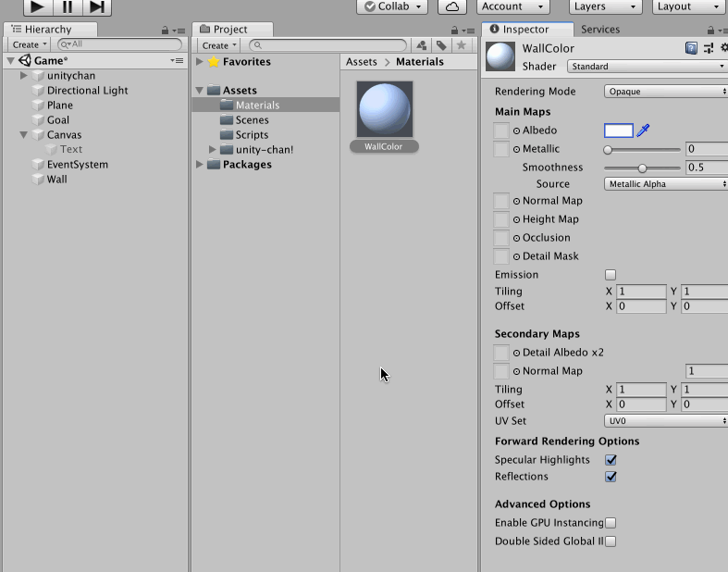
Task: Switch to the Hierarchy tab
Action: coord(50,30)
